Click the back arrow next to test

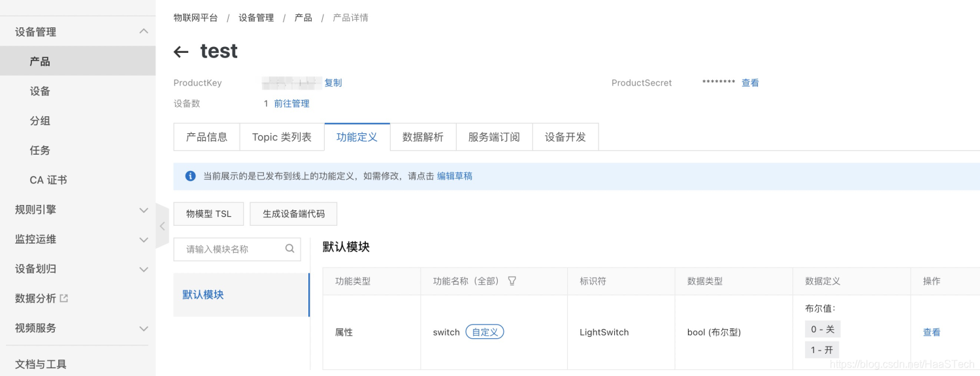[181, 52]
